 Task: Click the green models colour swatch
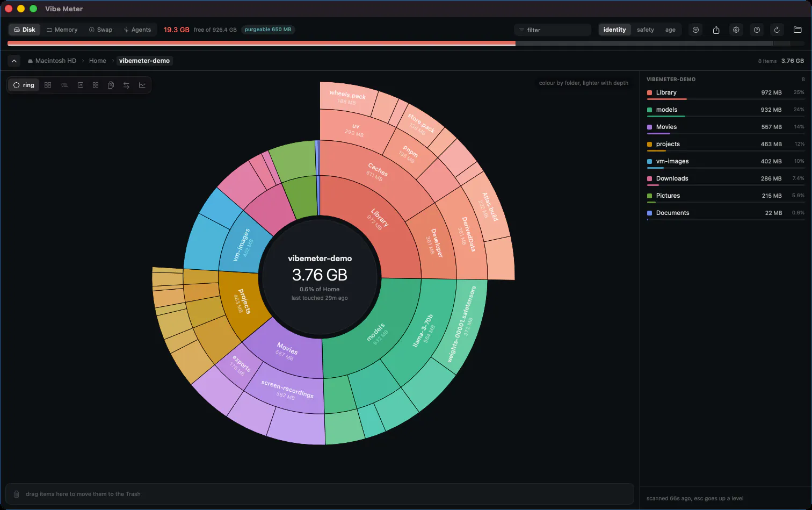(x=650, y=110)
